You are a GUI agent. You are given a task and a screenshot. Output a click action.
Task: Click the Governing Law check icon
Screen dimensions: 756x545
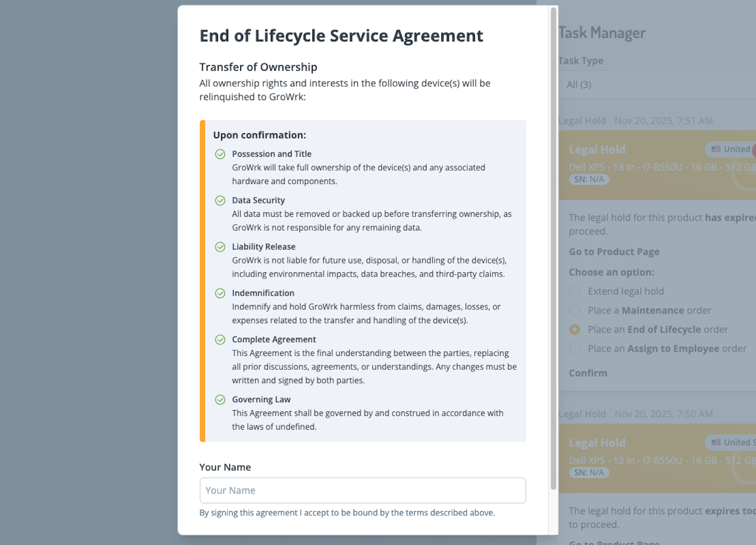click(220, 399)
